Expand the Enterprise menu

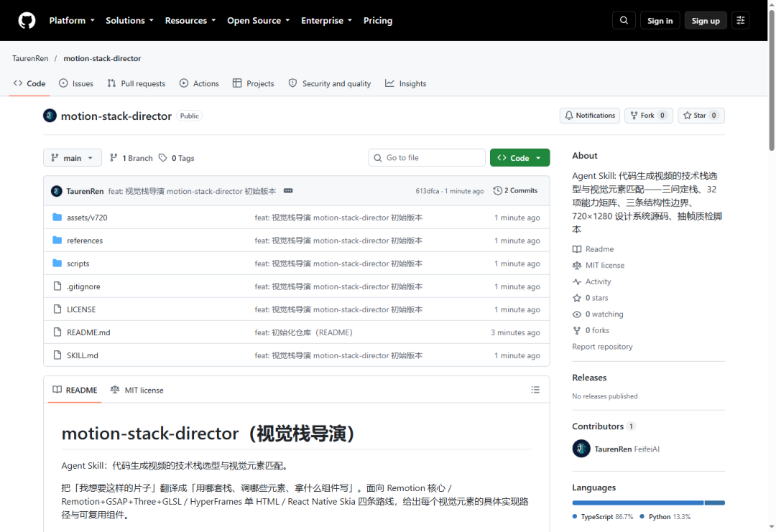pos(327,21)
